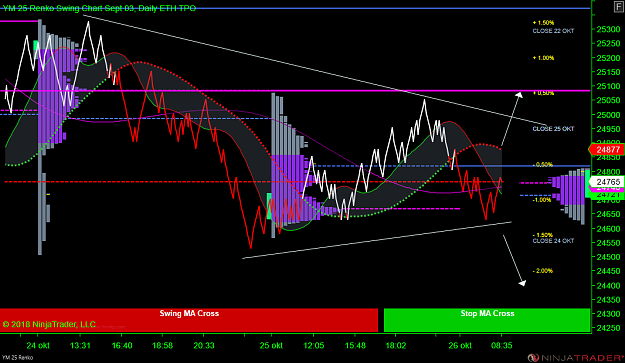625x363 pixels.
Task: Select the red 24877 price marker
Action: pyautogui.click(x=607, y=149)
